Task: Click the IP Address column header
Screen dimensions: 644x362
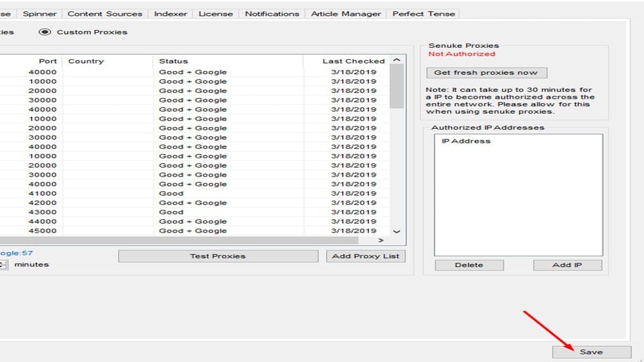Action: tap(466, 141)
